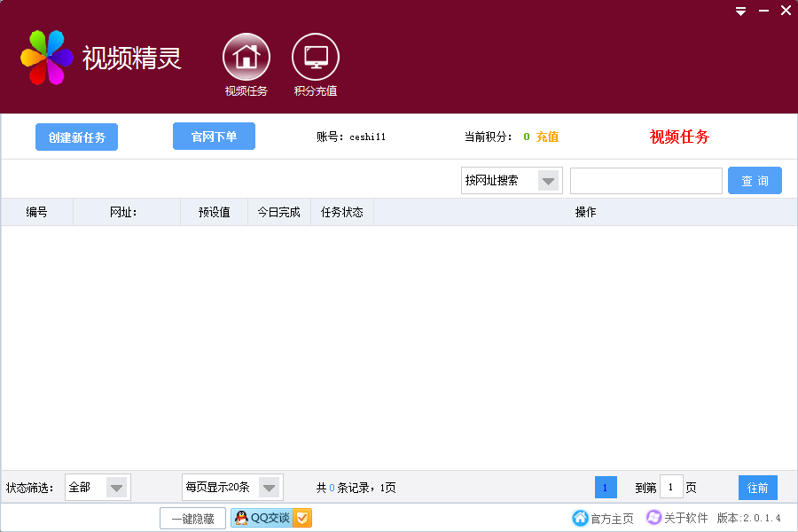Click the QQ交谈 label
Viewport: 798px width, 532px height.
[270, 518]
